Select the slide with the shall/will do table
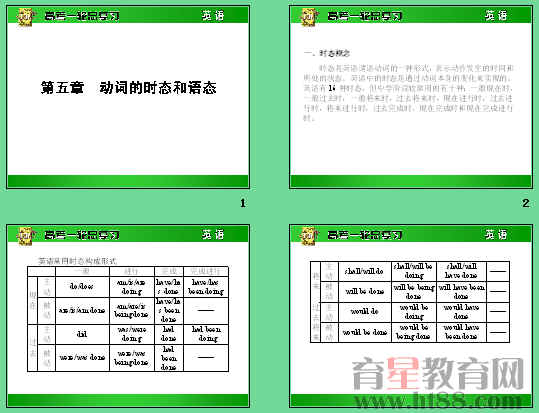 pyautogui.click(x=411, y=316)
